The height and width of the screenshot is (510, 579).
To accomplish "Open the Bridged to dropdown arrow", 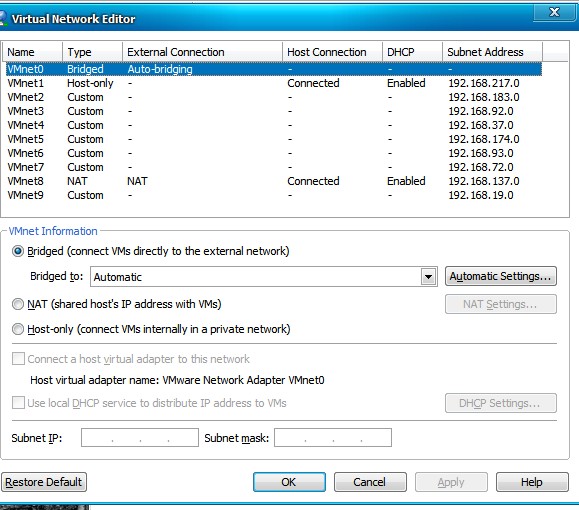I will [x=428, y=277].
